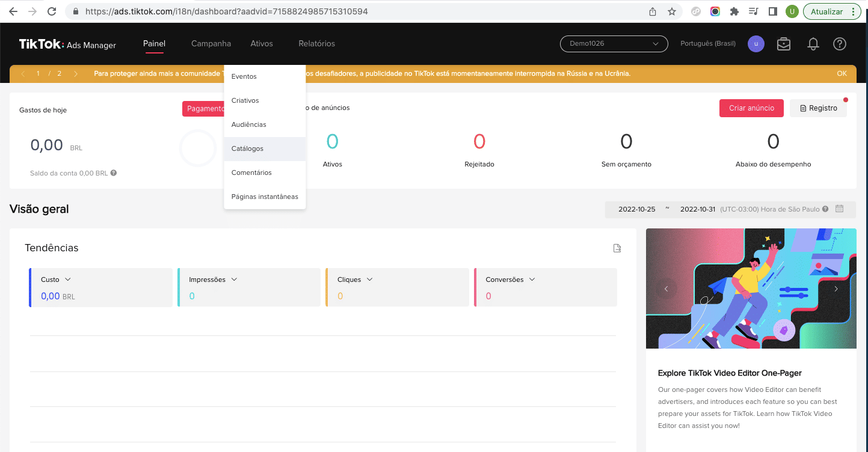Expand the Impressões metric dropdown
This screenshot has width=868, height=452.
(234, 279)
